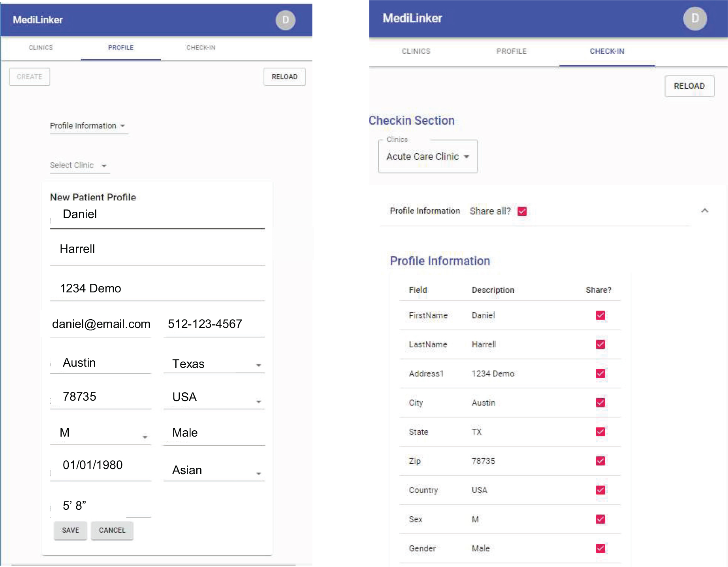Screen dimensions: 728x567
Task: Go to the Profile tab in right panel
Action: [511, 51]
